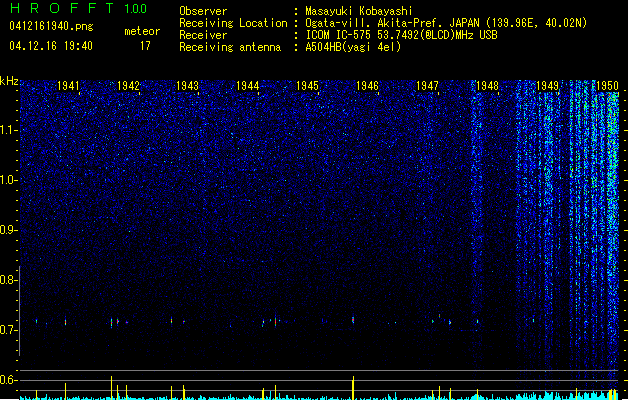
Task: Click the date stamp 04.12.16 19:40
Action: click(x=51, y=46)
